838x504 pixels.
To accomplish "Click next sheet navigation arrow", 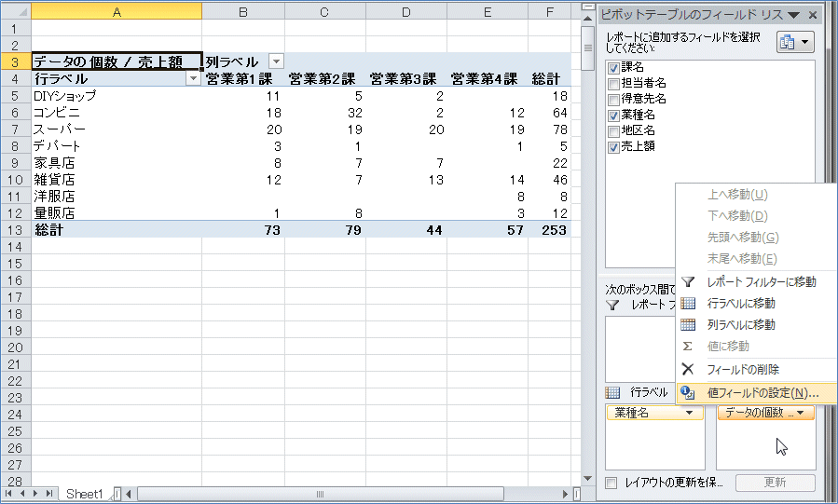I will tap(35, 494).
